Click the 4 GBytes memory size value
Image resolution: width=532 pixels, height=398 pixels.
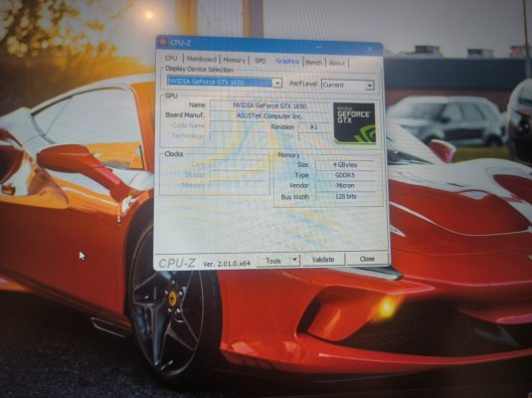click(x=345, y=165)
